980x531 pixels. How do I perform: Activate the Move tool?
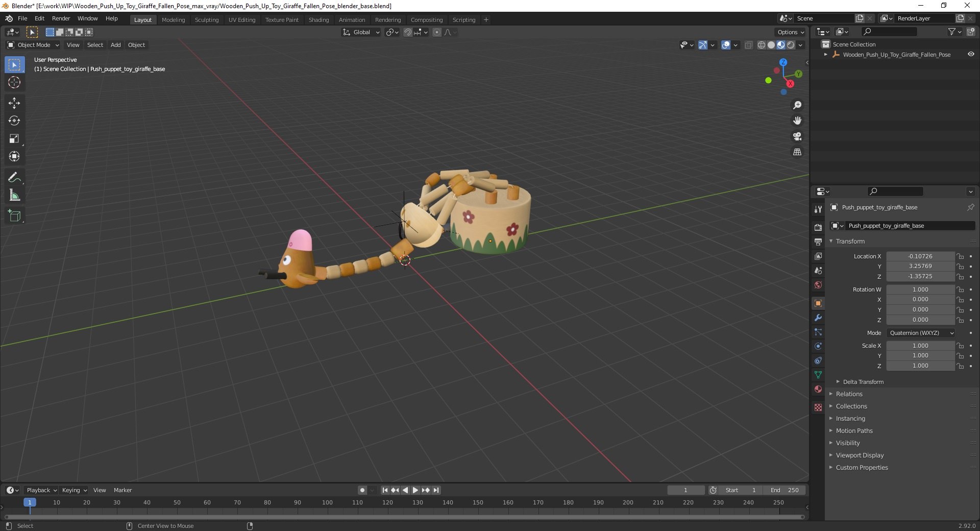[14, 103]
